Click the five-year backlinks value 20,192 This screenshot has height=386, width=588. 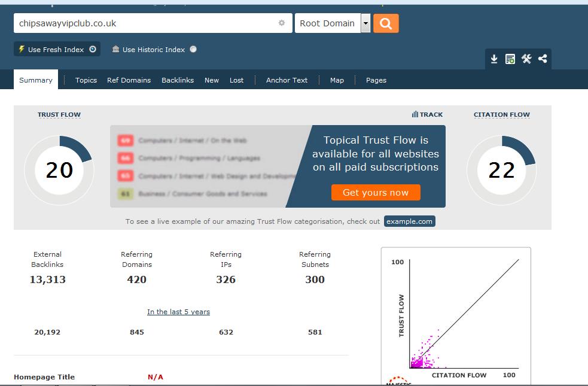pos(47,332)
